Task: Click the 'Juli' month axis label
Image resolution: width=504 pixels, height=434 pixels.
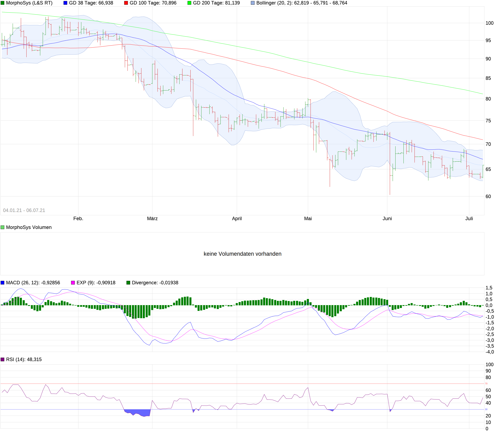Action: click(x=469, y=219)
